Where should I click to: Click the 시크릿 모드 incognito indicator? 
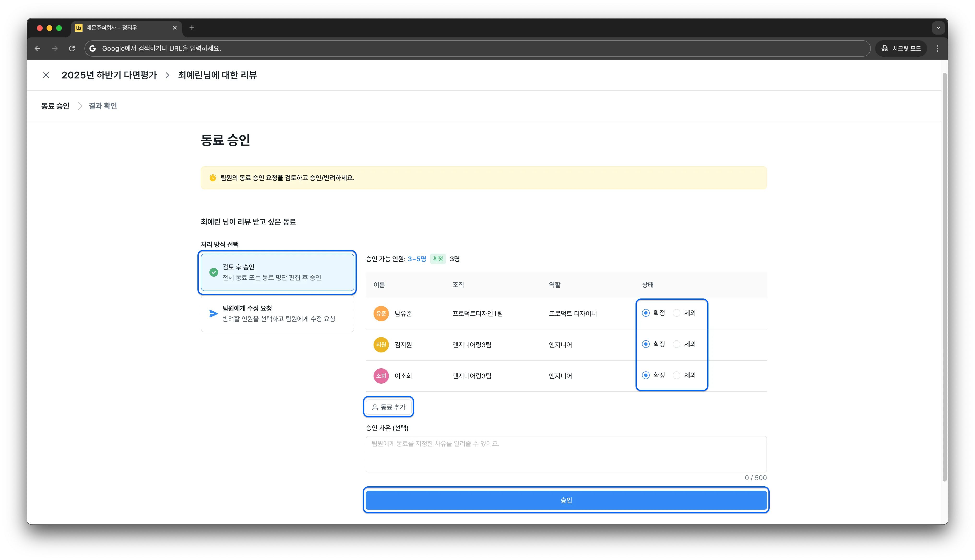901,48
